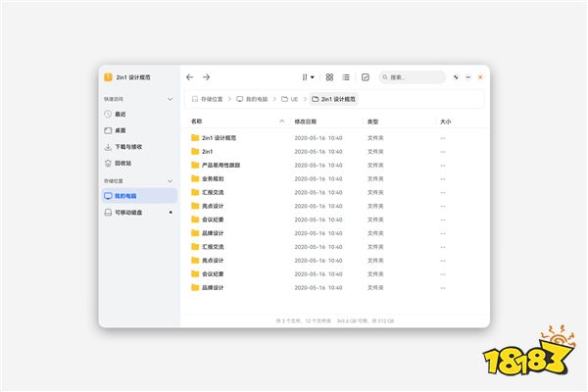Select the 业务规划 folder name
Screen dimensions: 588x392
pos(213,179)
